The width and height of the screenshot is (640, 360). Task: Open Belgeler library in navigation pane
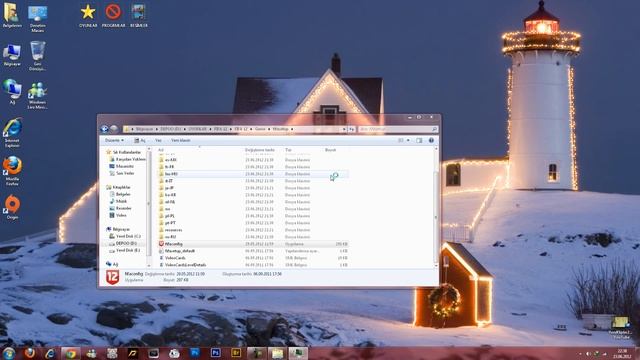coord(120,194)
